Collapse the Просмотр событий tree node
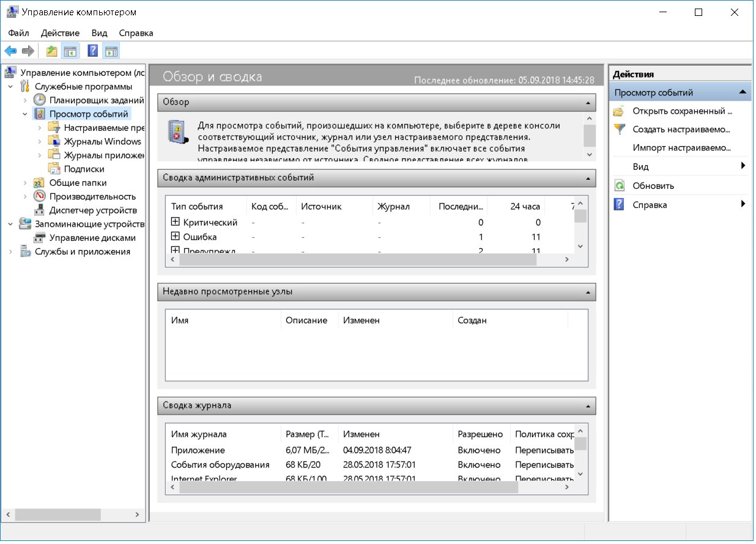Viewport: 756px width, 544px height. (25, 114)
